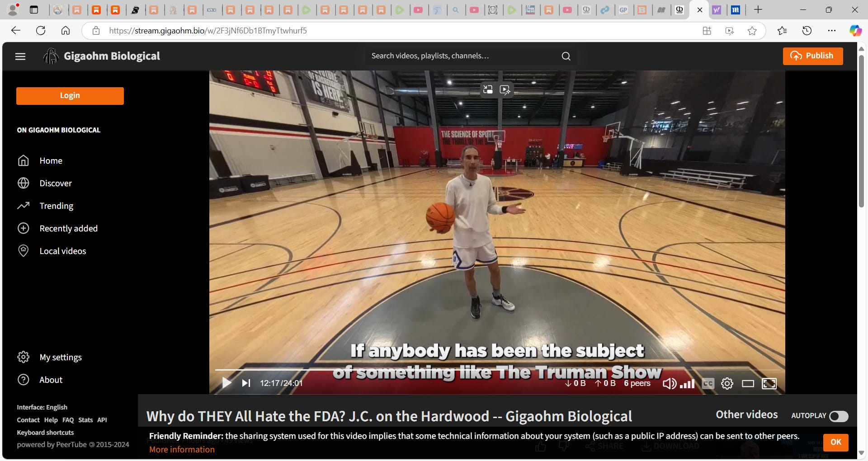Seek along the video progress bar
The height and width of the screenshot is (461, 868).
tap(497, 370)
